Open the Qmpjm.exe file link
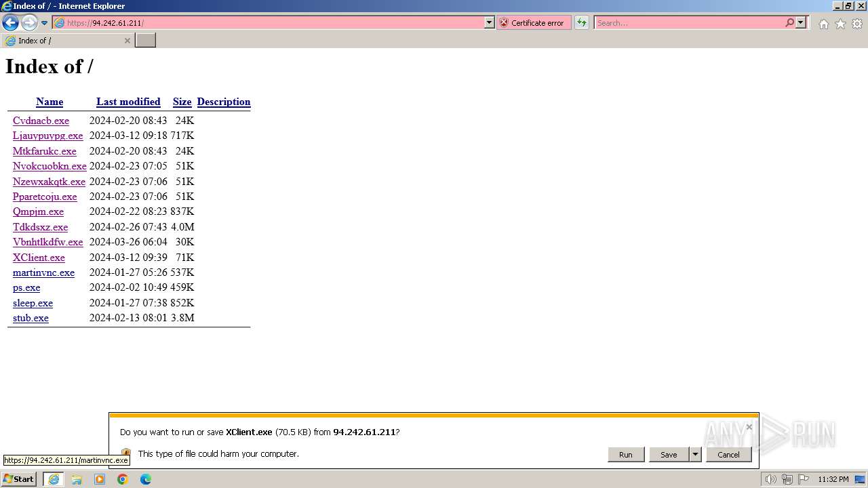The height and width of the screenshot is (488, 868). click(38, 211)
